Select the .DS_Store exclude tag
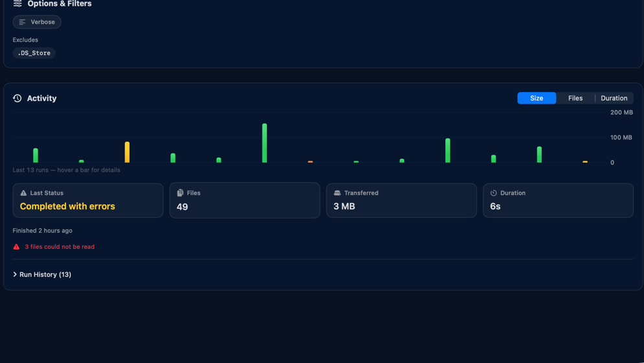Image resolution: width=644 pixels, height=363 pixels. [x=34, y=53]
